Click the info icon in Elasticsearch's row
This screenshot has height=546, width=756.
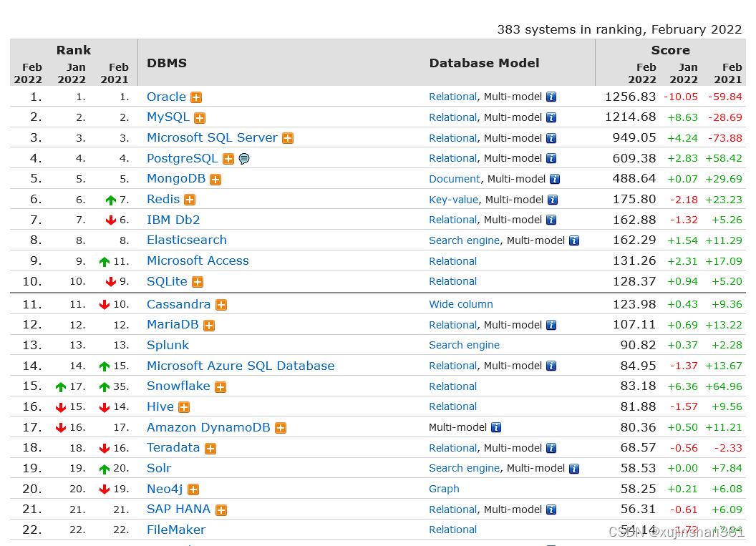point(573,240)
